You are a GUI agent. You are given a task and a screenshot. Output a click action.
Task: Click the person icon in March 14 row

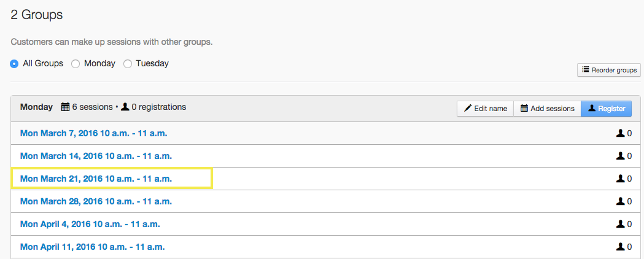click(x=620, y=156)
